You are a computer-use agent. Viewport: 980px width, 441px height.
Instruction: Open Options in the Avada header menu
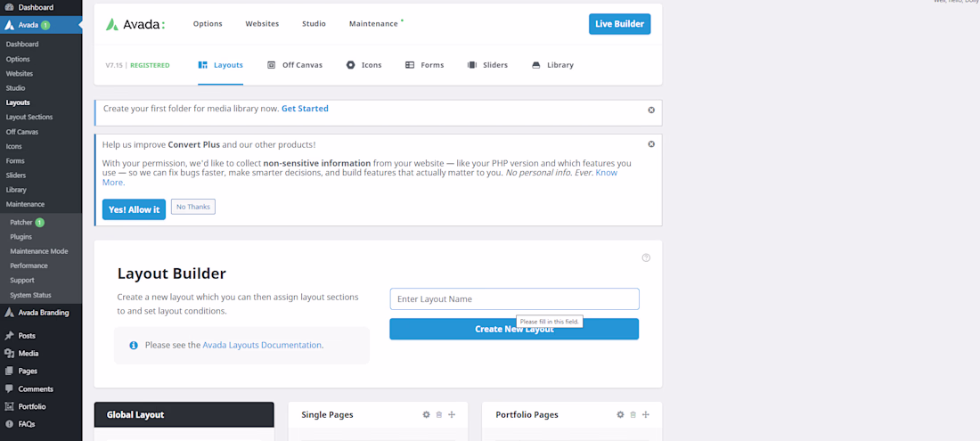click(208, 24)
